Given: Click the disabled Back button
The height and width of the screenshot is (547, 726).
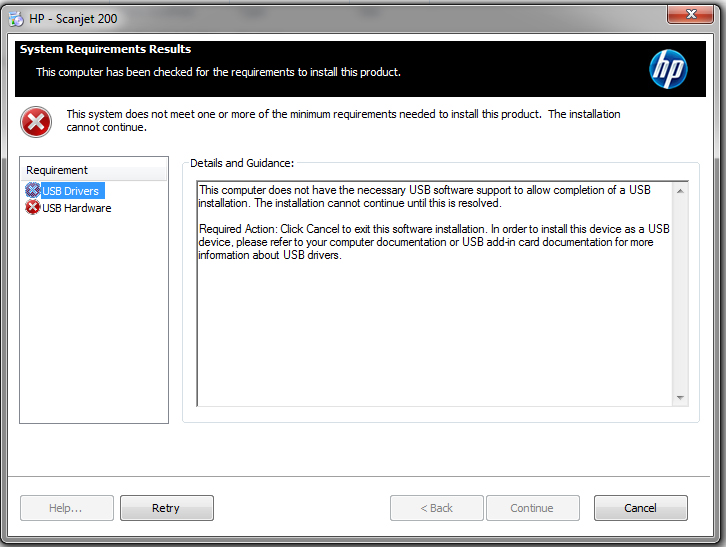Looking at the screenshot, I should coord(437,508).
